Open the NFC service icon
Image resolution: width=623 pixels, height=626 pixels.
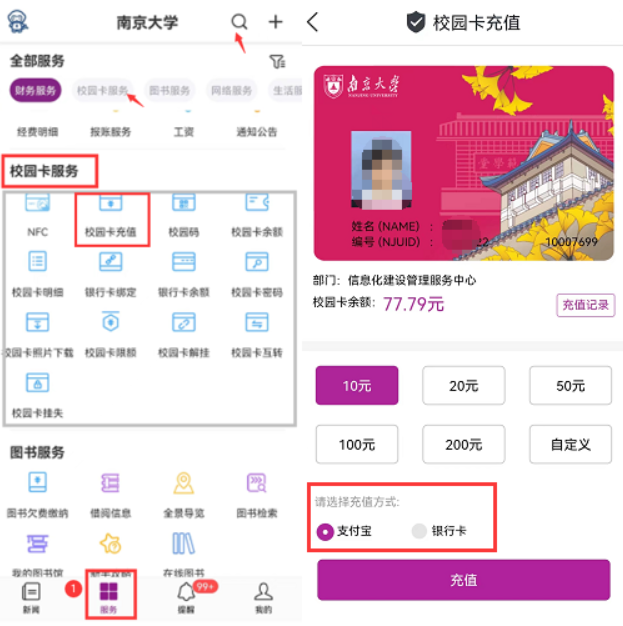[x=37, y=202]
